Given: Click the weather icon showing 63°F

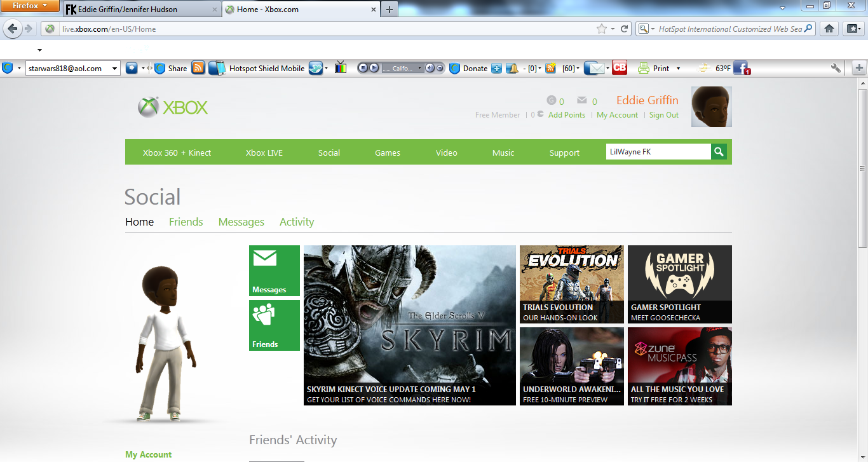Looking at the screenshot, I should pos(704,68).
